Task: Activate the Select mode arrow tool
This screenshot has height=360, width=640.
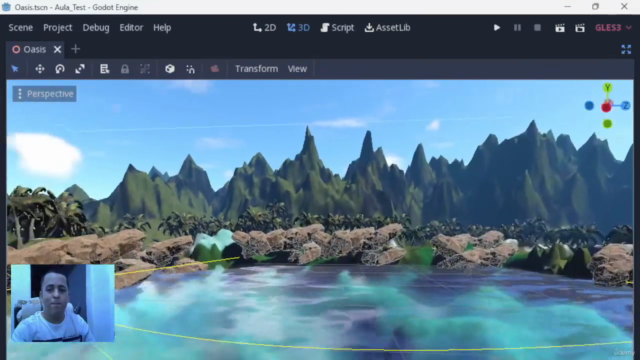Action: (x=15, y=69)
